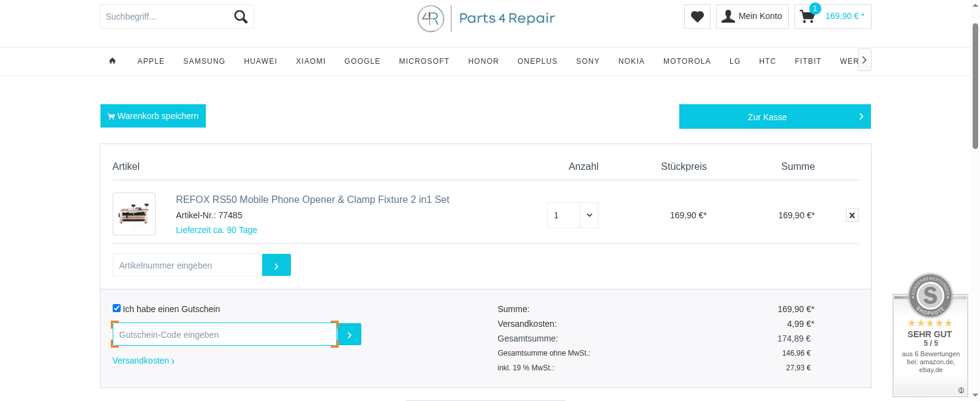Open the REFOX RS50 product title link
The height and width of the screenshot is (401, 980).
tap(312, 199)
